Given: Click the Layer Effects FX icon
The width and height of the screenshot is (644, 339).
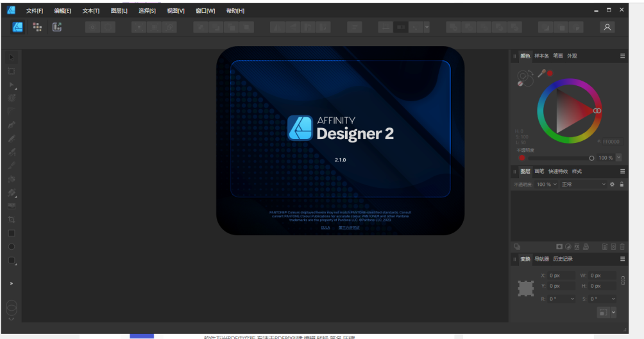Looking at the screenshot, I should (577, 247).
